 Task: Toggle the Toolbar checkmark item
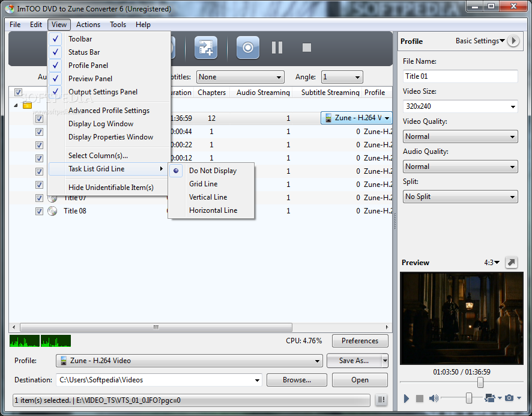coord(109,39)
